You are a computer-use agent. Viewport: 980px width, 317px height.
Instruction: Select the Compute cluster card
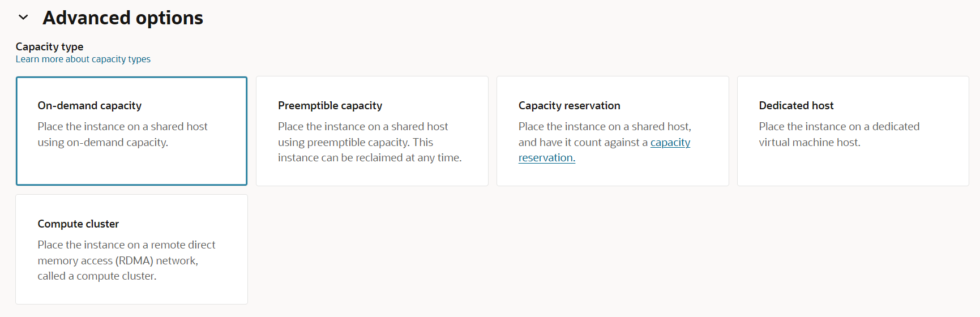(x=131, y=249)
